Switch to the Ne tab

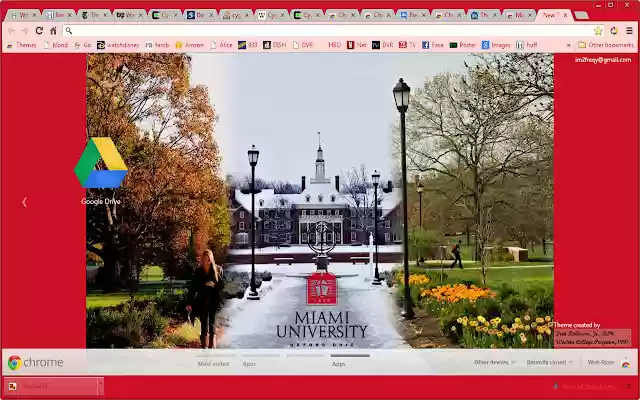coord(413,15)
